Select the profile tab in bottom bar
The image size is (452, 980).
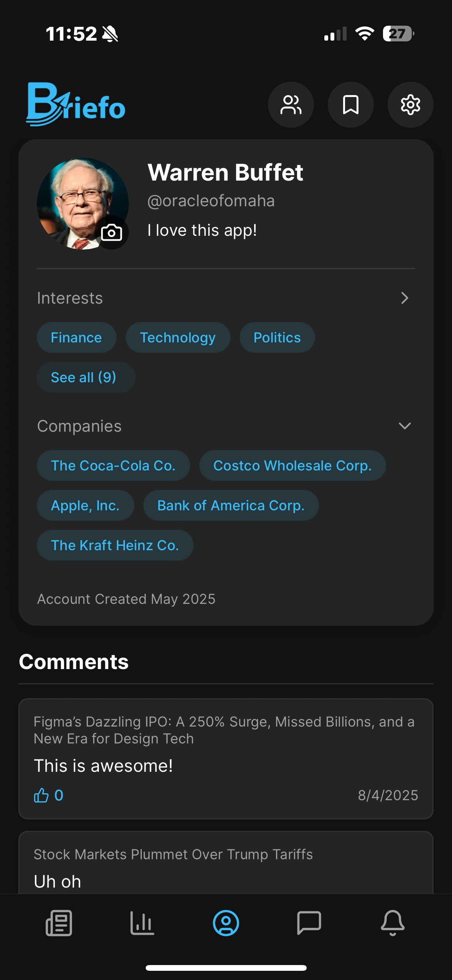(226, 923)
